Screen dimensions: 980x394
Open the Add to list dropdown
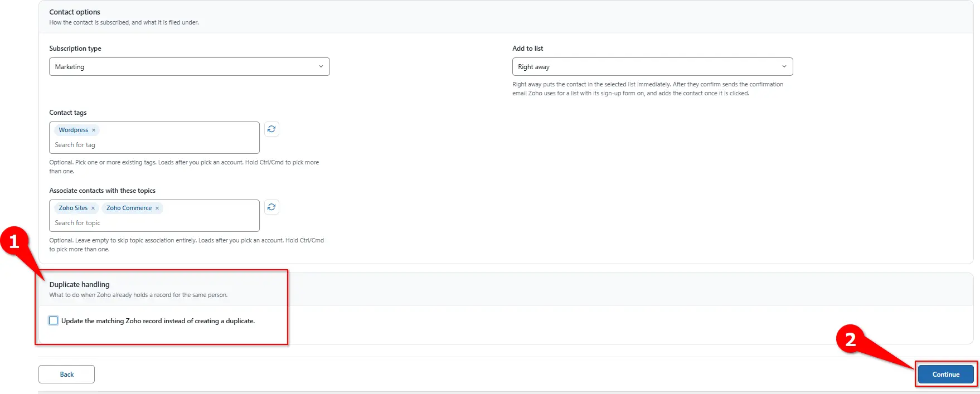652,67
